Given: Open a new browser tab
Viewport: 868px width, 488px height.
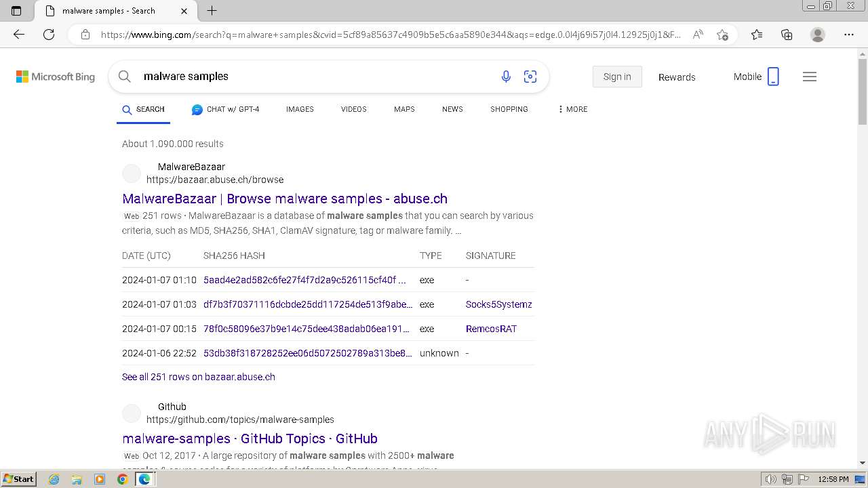Looking at the screenshot, I should tap(212, 11).
